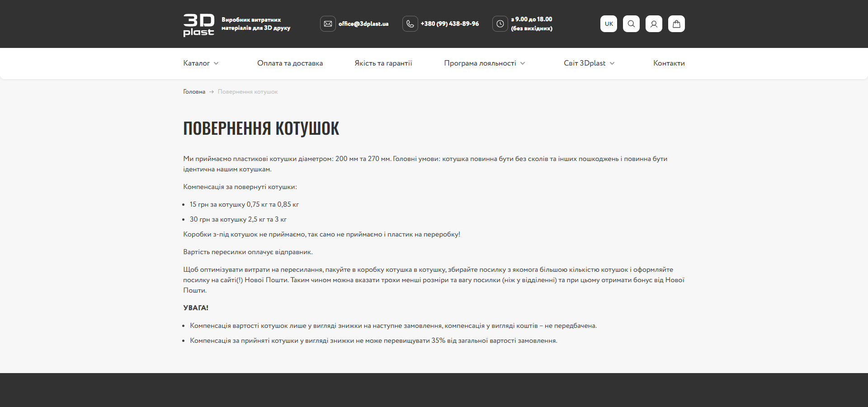
Task: Expand the Каталог dropdown chevron
Action: (216, 63)
